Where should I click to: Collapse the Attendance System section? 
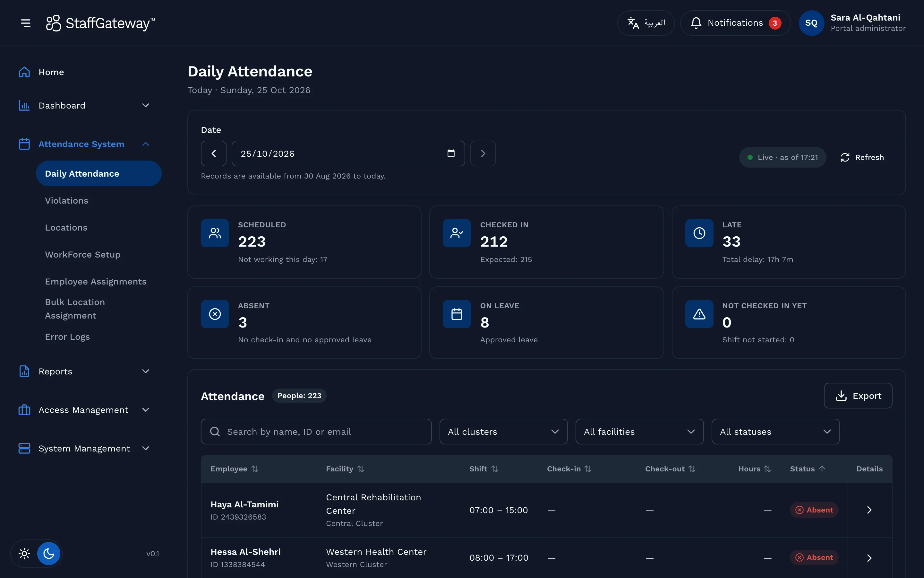pyautogui.click(x=84, y=144)
